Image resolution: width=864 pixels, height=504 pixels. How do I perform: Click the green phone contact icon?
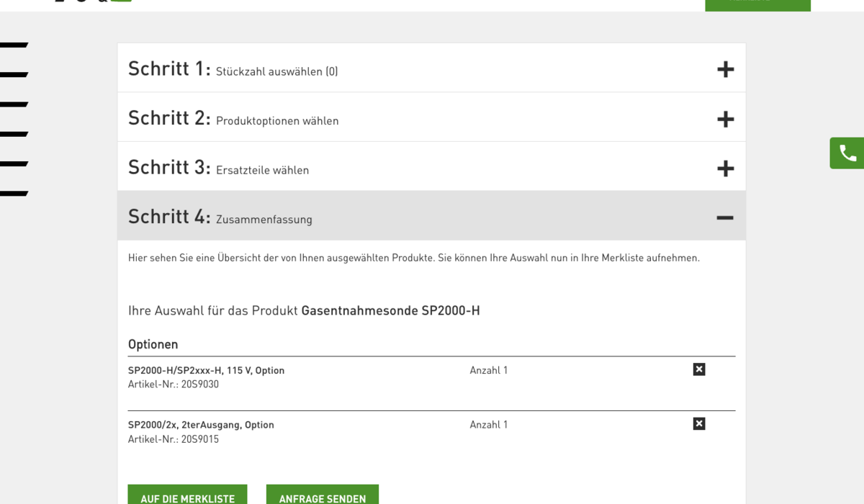[x=847, y=153]
